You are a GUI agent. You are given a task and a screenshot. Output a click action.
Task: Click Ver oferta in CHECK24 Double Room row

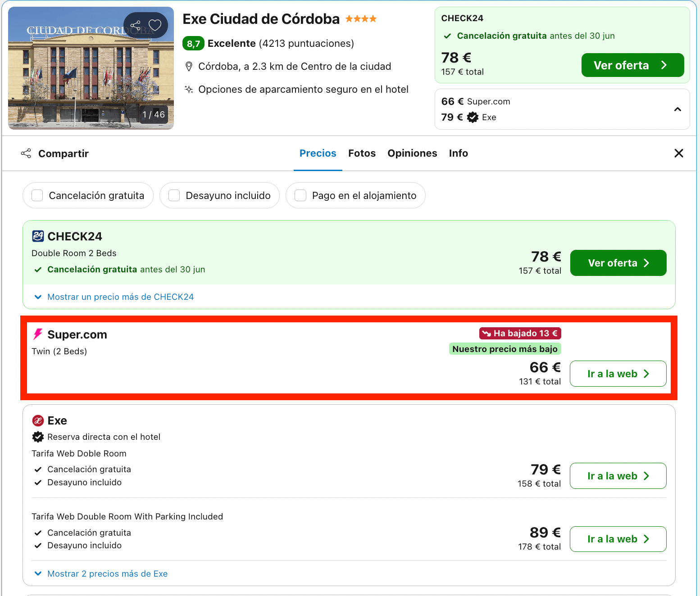coord(618,263)
